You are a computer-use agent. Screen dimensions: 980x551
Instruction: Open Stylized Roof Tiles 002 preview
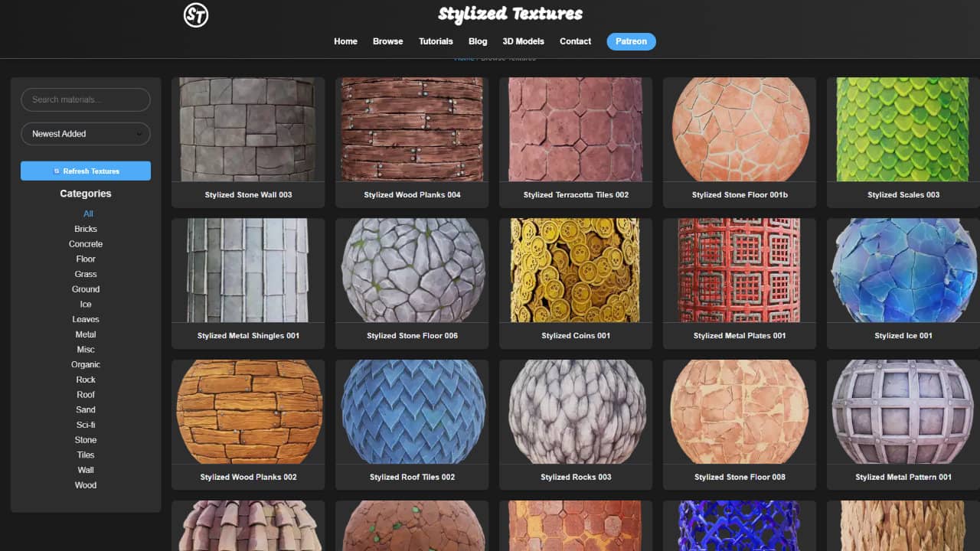(412, 412)
